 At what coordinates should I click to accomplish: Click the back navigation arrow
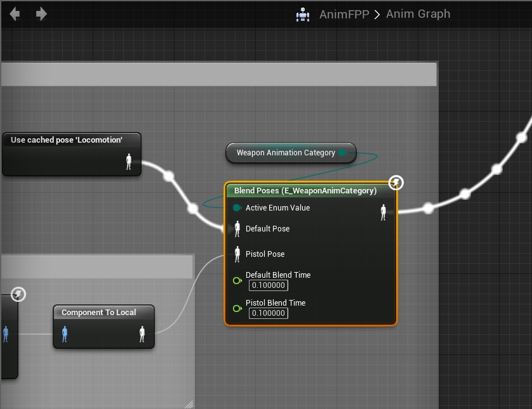[15, 13]
